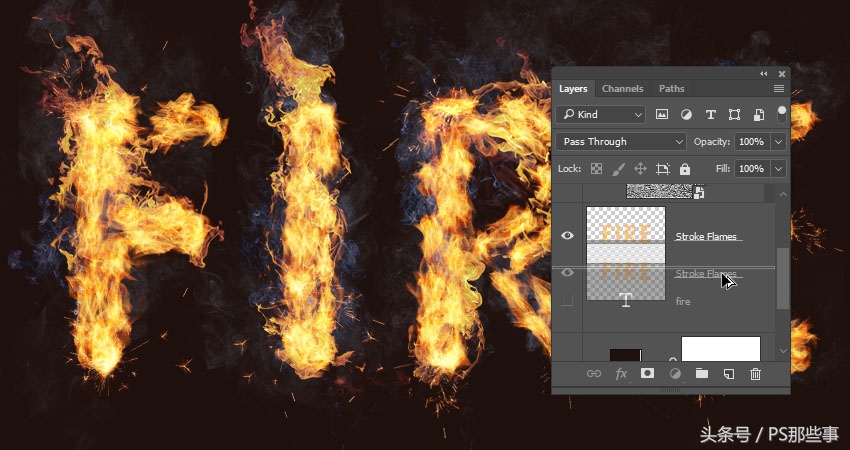
Task: Click the Fill label
Action: (x=723, y=169)
